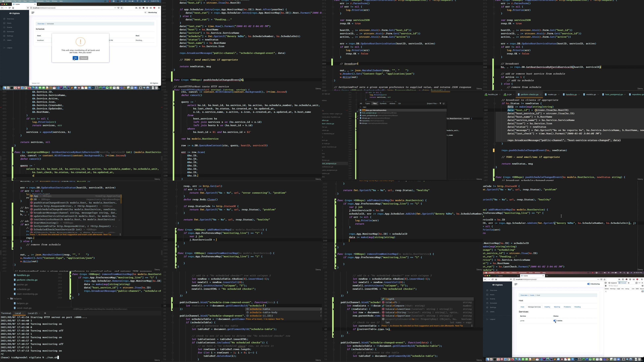The height and width of the screenshot is (362, 644).
Task: Switch to the Healthy tab
Action: (547, 307)
